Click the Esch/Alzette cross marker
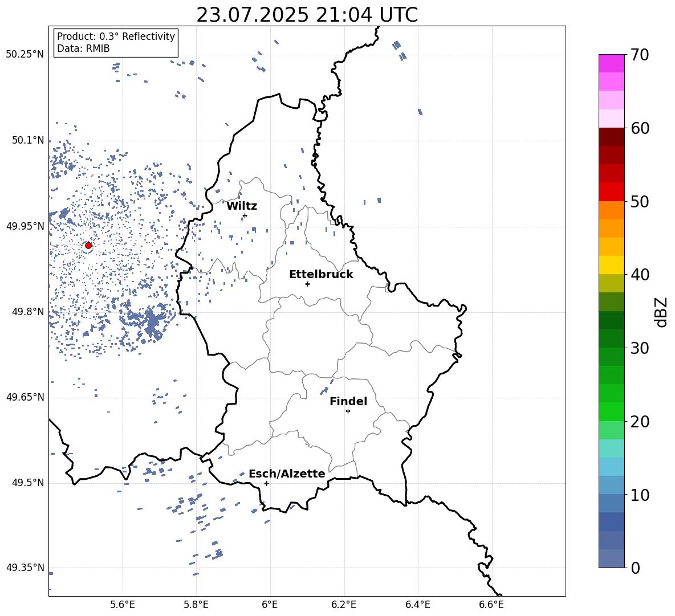The image size is (675, 616). tap(266, 483)
